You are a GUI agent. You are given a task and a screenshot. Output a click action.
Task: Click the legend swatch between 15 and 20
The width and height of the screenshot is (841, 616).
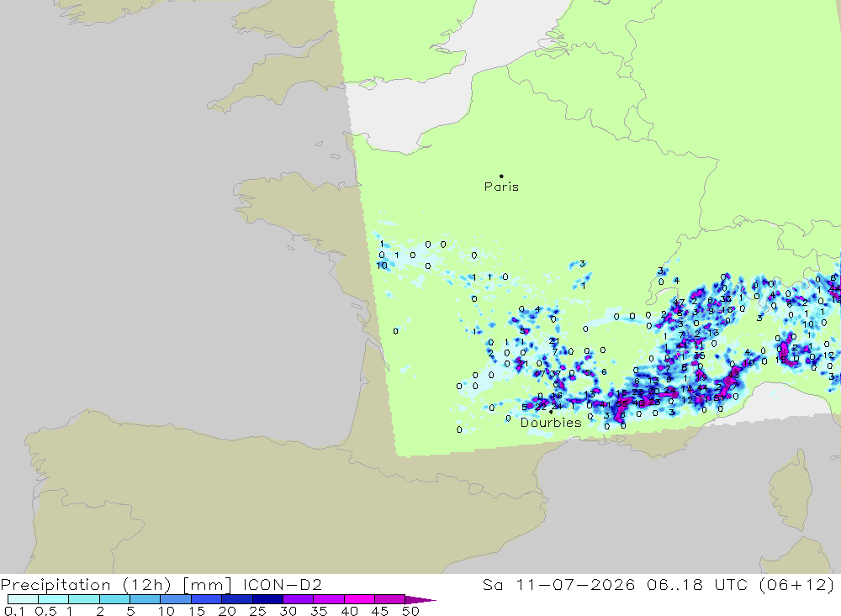click(206, 599)
